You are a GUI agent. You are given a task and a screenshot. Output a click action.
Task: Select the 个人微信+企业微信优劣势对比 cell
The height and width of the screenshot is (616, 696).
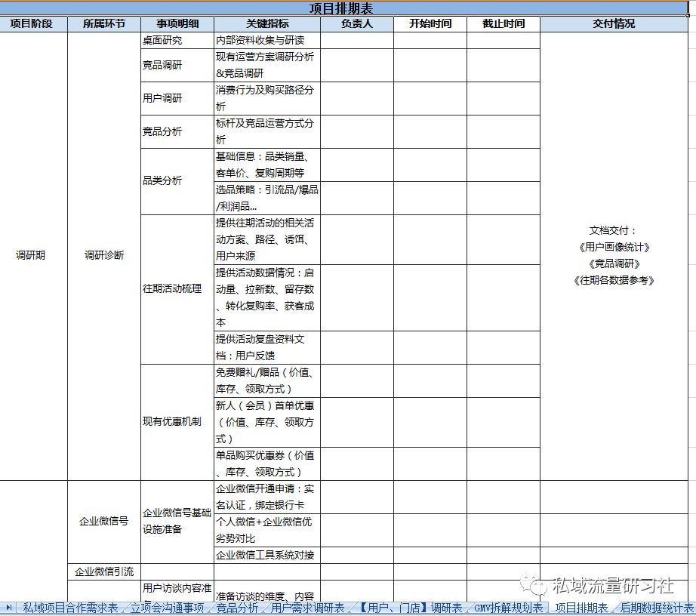coord(267,531)
